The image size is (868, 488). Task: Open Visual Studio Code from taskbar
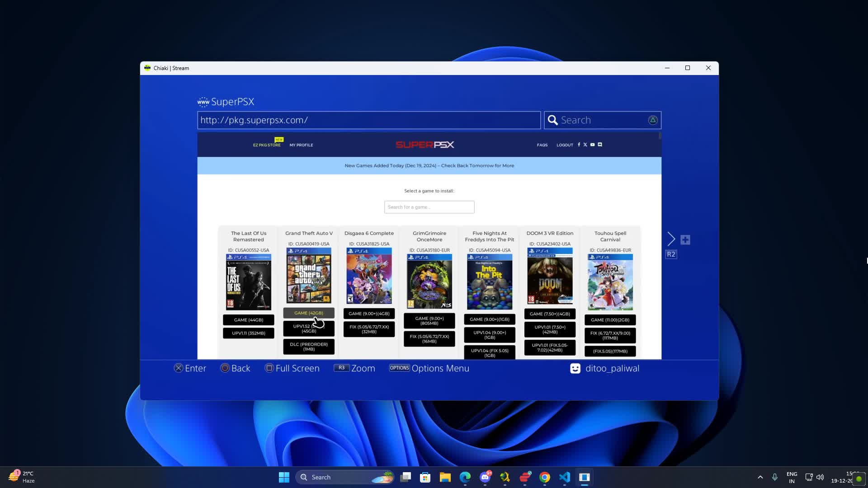565,477
